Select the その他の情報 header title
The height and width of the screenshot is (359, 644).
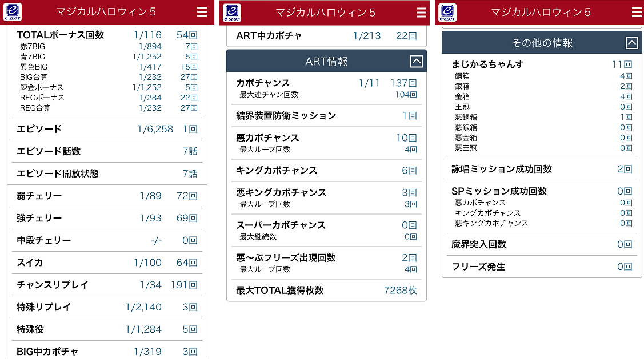click(x=542, y=43)
